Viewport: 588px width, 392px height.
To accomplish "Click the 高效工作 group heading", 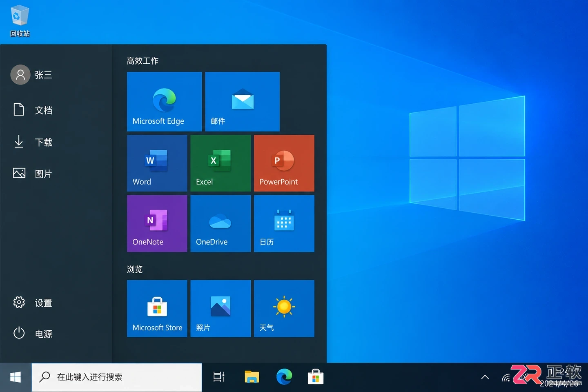I will tap(143, 61).
